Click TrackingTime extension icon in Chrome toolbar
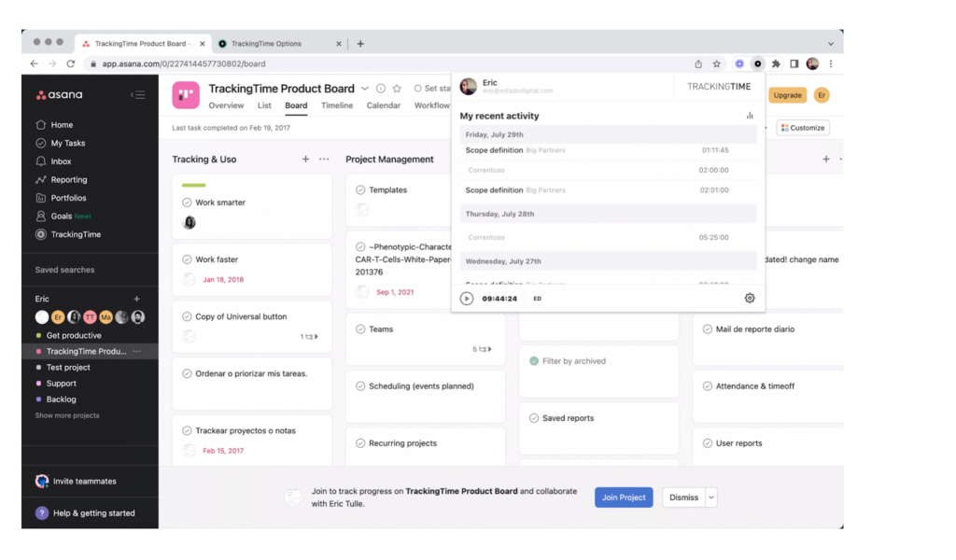Viewport: 956px width, 560px height. [x=758, y=63]
